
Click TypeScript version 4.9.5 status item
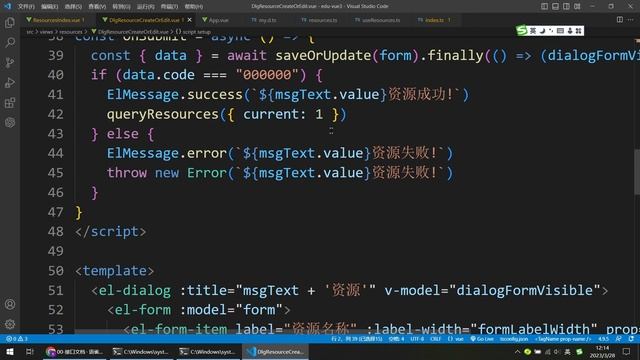click(x=603, y=339)
